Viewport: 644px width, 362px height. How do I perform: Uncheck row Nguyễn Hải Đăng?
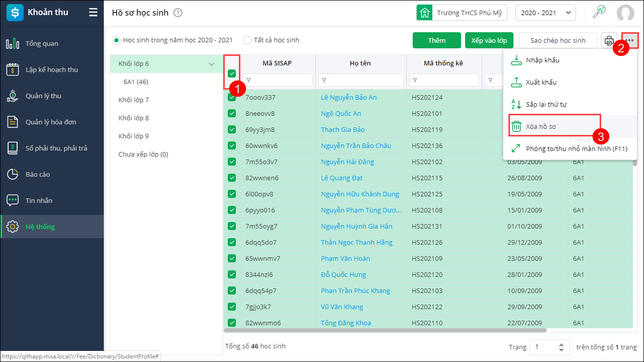click(x=232, y=162)
